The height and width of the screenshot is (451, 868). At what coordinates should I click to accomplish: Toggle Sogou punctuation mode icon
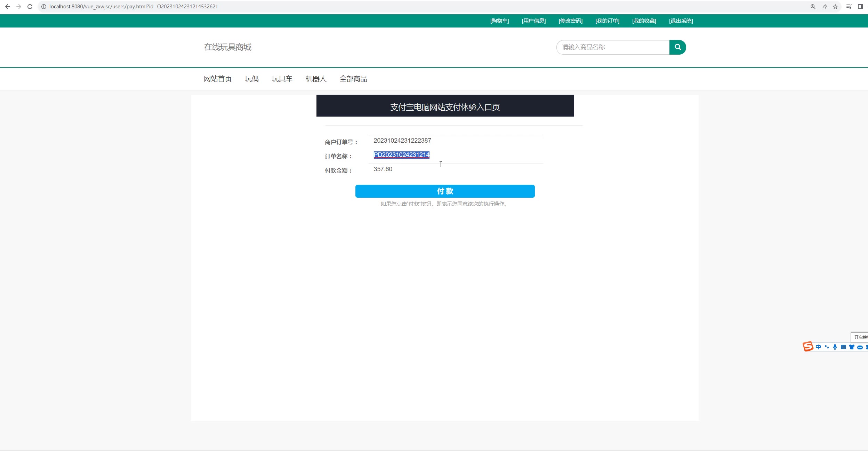[x=827, y=347]
